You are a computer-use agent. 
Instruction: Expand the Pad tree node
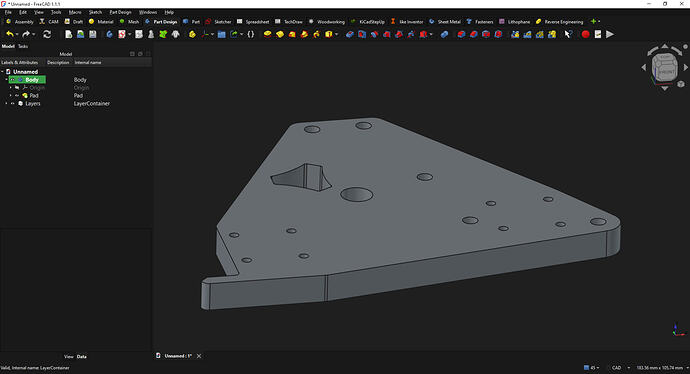[x=11, y=95]
